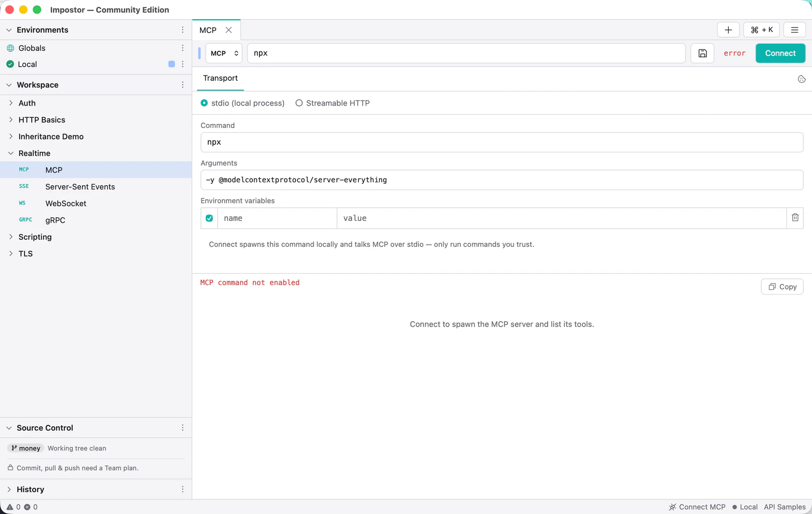Click the GRPC badge of gRPC request

point(25,220)
